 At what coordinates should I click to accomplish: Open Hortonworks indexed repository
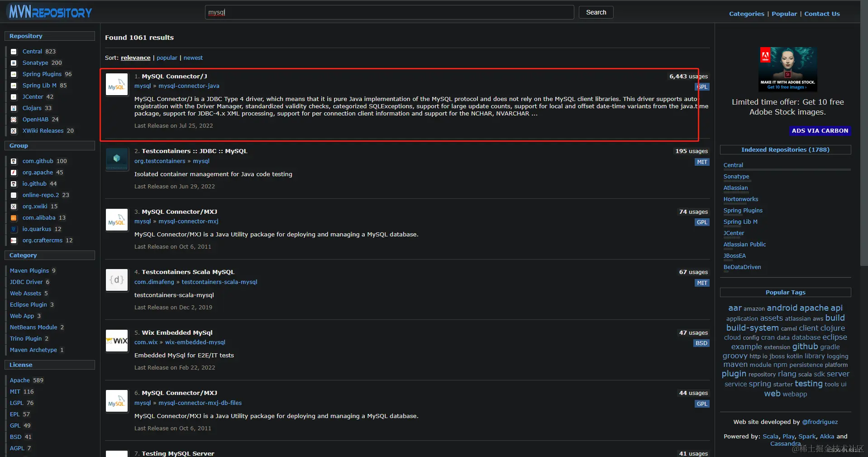[x=740, y=199]
